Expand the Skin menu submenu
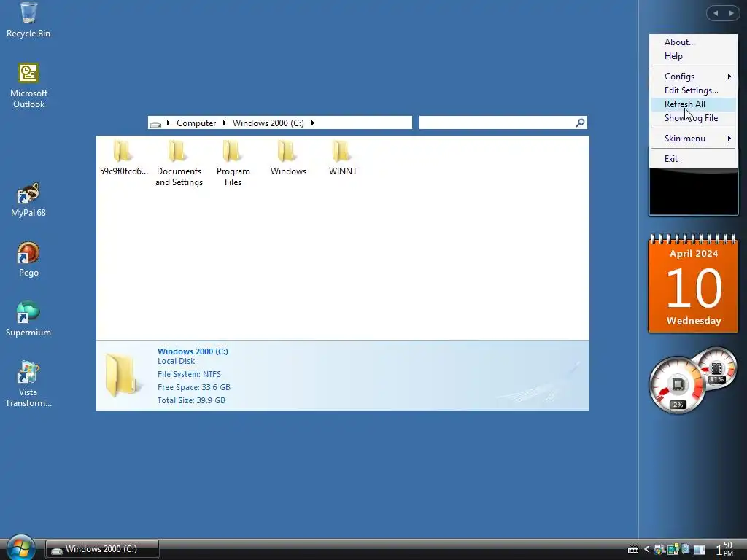The height and width of the screenshot is (560, 747). (693, 138)
